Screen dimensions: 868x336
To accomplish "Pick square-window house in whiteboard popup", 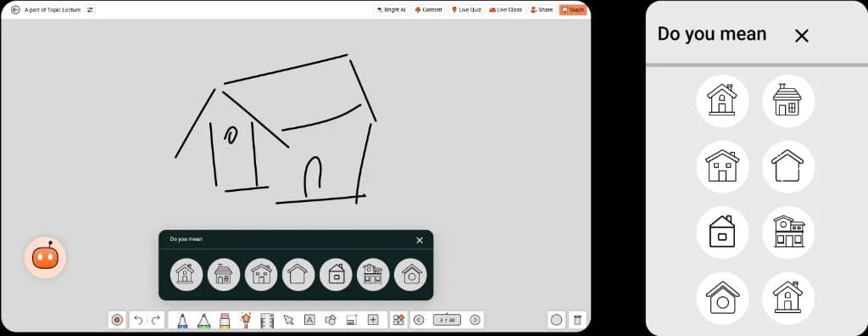I will coord(336,274).
